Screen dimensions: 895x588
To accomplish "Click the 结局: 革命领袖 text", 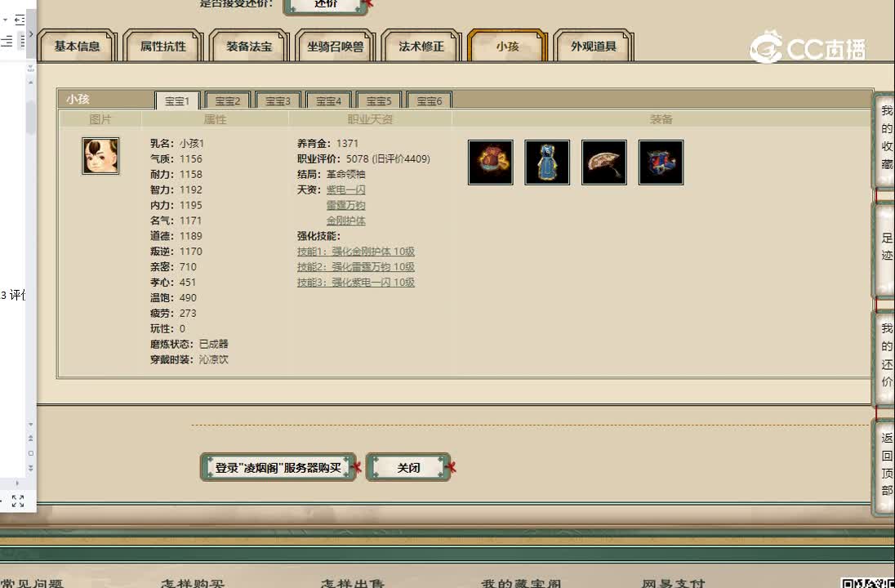I will 331,174.
